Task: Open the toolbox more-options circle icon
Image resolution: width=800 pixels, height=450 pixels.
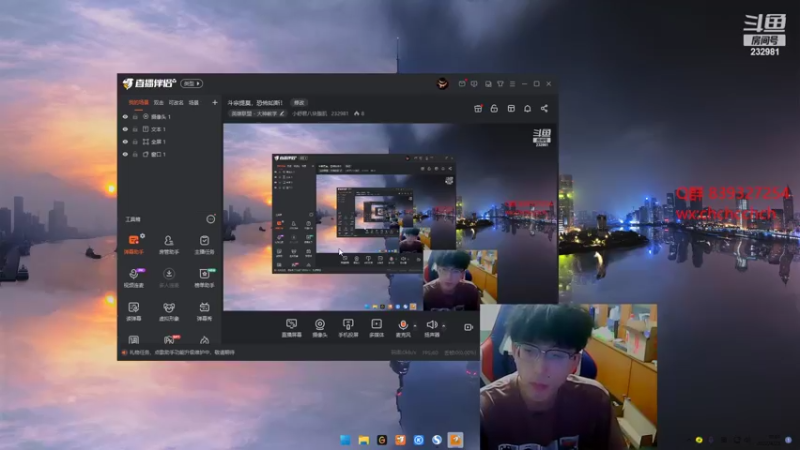Action: (x=210, y=219)
